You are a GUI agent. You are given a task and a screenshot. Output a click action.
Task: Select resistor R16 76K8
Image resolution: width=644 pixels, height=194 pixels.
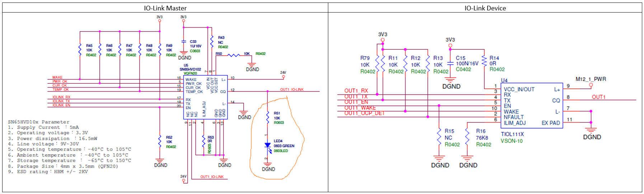(467, 137)
